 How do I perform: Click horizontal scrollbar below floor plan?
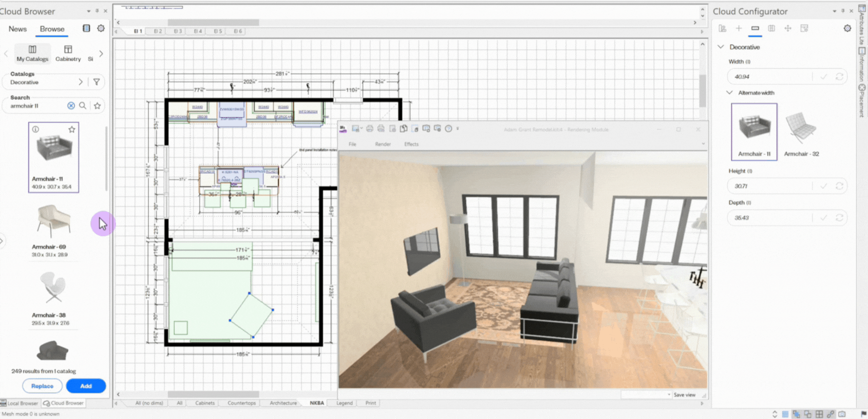point(213,394)
